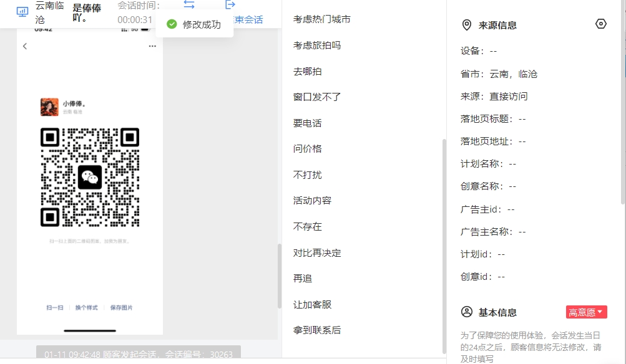
Task: Click the 设备 row in source info
Action: 479,51
